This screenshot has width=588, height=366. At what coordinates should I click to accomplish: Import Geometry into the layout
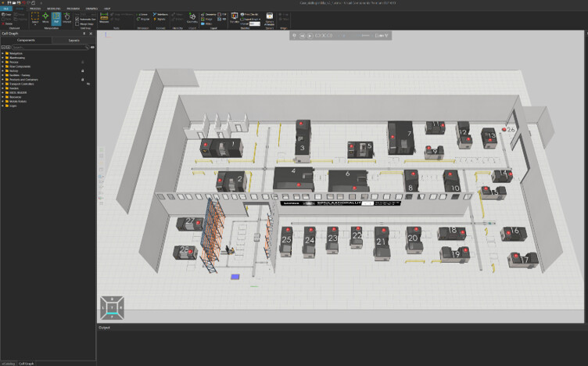tap(192, 18)
